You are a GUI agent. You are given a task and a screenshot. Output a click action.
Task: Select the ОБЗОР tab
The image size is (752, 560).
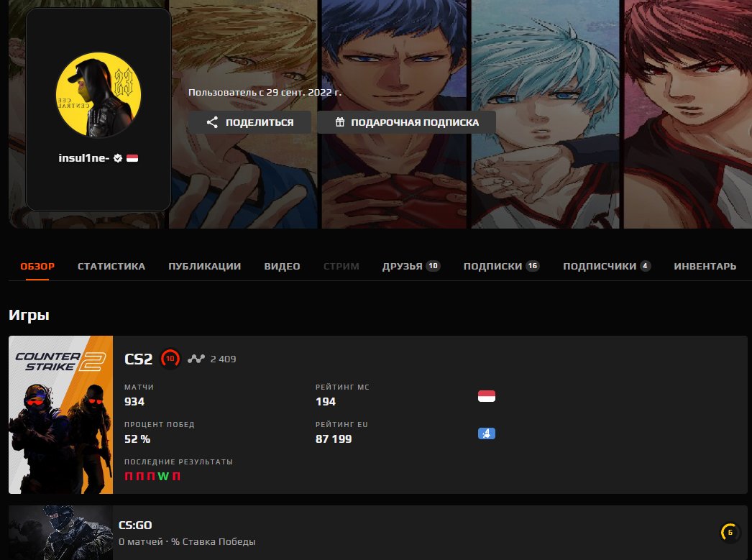37,266
